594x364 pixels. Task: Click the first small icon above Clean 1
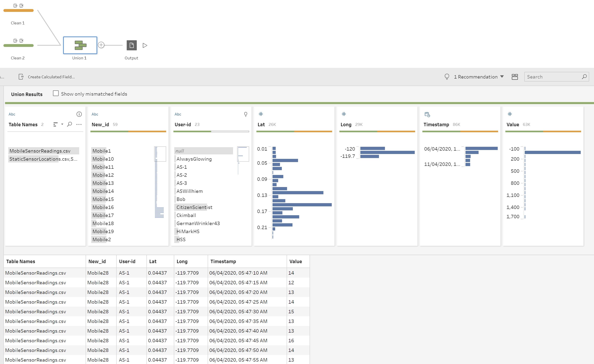[x=16, y=6]
